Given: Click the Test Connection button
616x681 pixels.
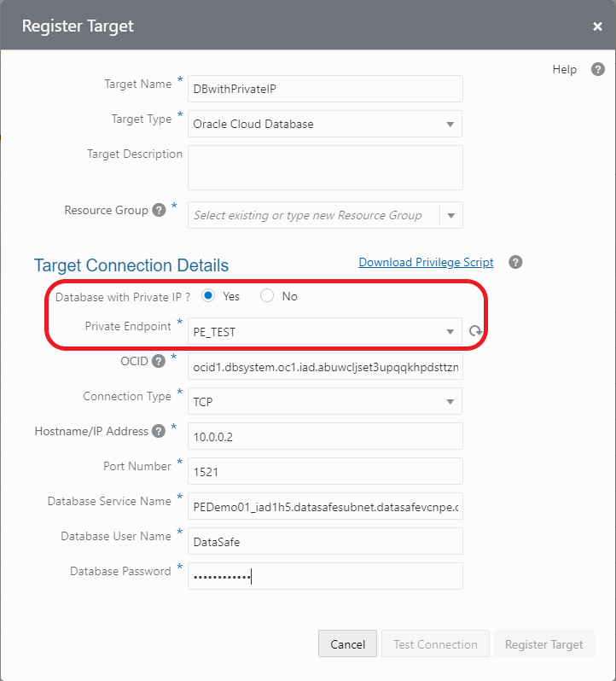Looking at the screenshot, I should click(x=435, y=644).
